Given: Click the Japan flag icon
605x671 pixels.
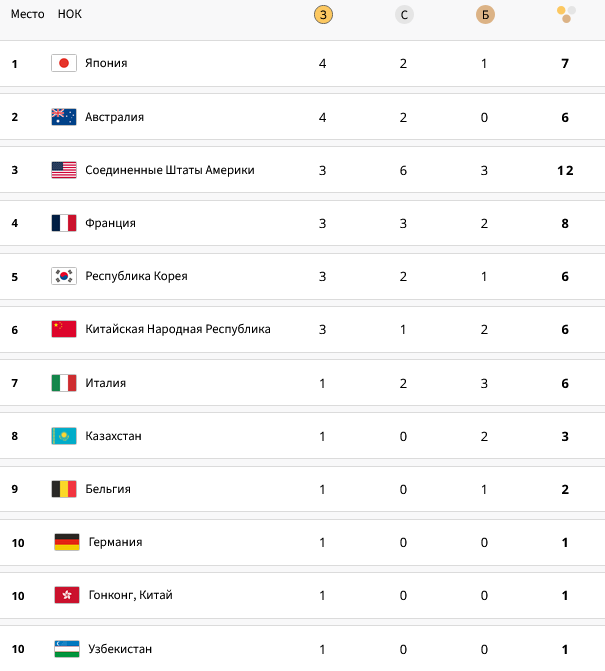Looking at the screenshot, I should (64, 63).
